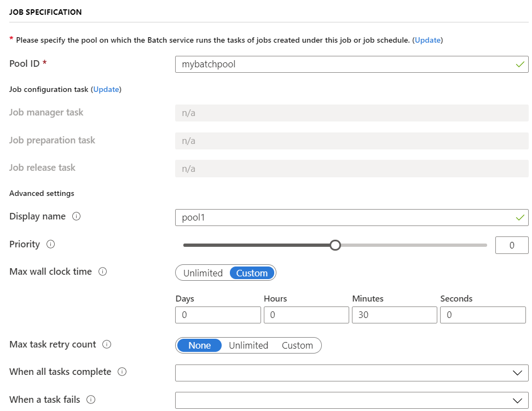This screenshot has height=411, width=532.
Task: Select Unlimited for Max task retry count
Action: [x=248, y=345]
